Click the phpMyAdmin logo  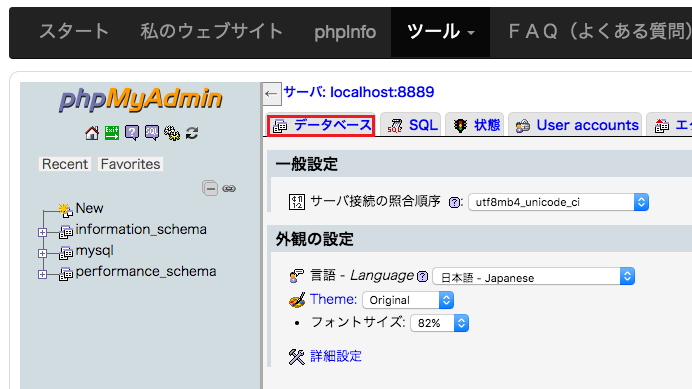pyautogui.click(x=141, y=99)
